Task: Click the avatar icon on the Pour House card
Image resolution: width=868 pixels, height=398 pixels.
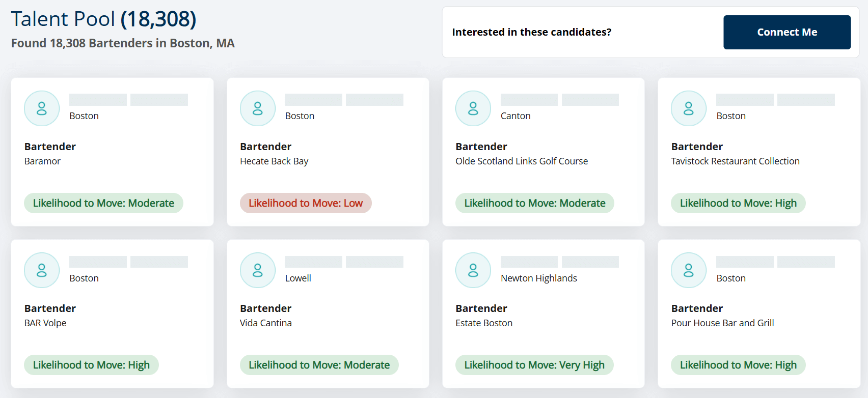Action: [x=688, y=270]
